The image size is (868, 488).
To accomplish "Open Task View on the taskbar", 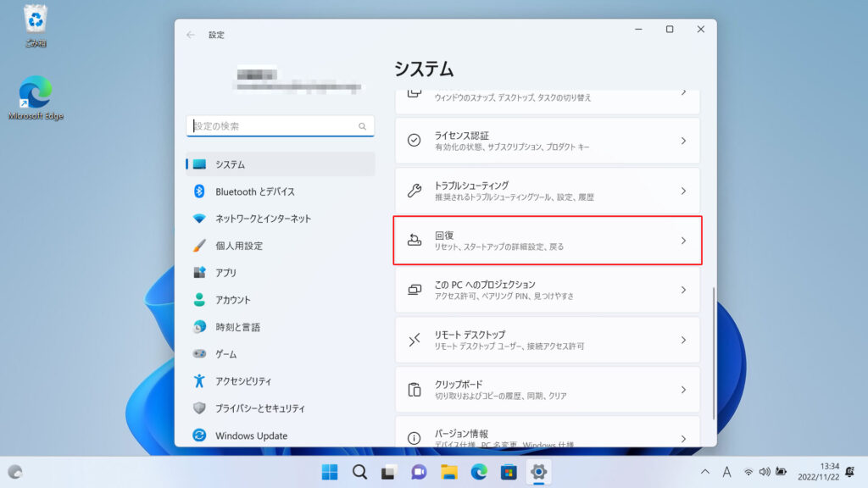I will (389, 472).
